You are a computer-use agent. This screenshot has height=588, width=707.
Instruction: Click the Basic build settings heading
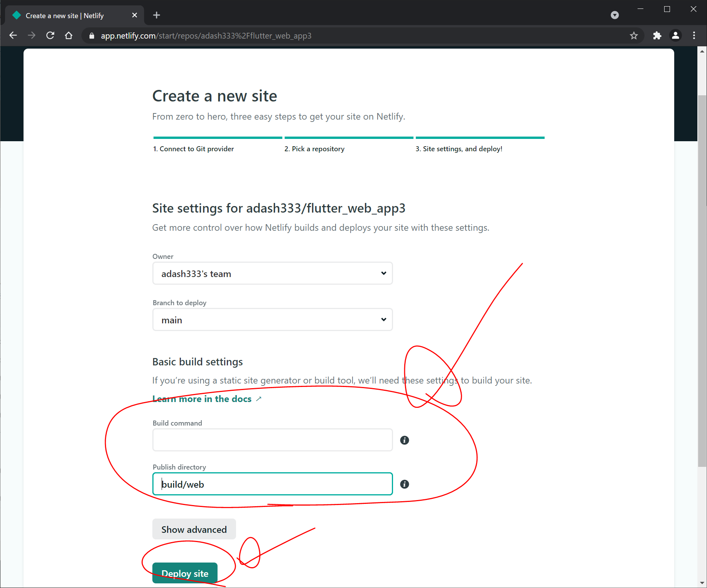pyautogui.click(x=197, y=362)
